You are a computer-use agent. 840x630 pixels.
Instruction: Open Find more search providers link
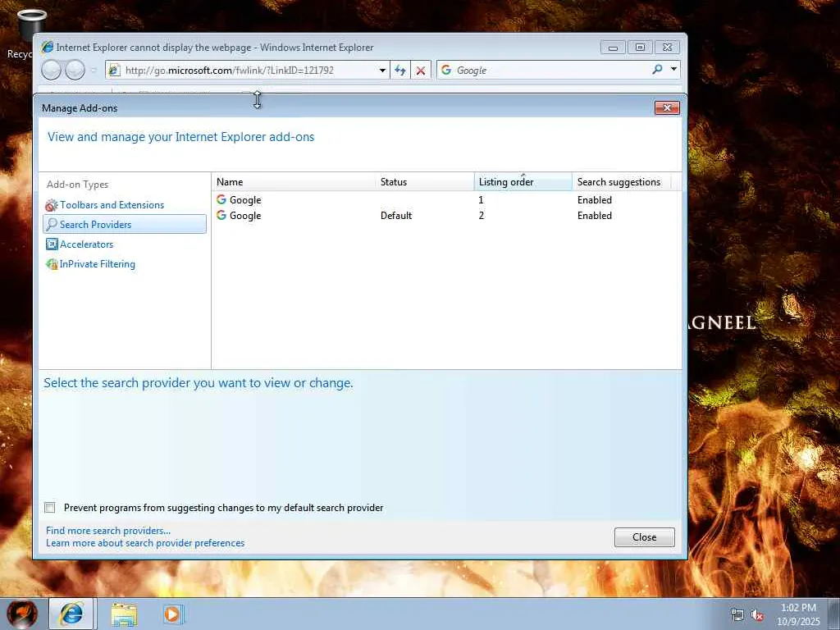click(108, 531)
